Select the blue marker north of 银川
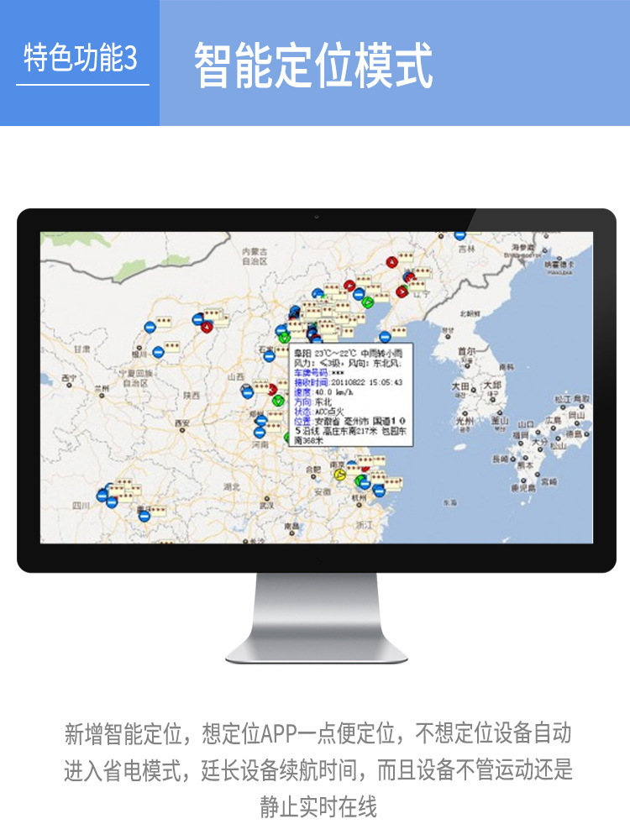 (150, 326)
